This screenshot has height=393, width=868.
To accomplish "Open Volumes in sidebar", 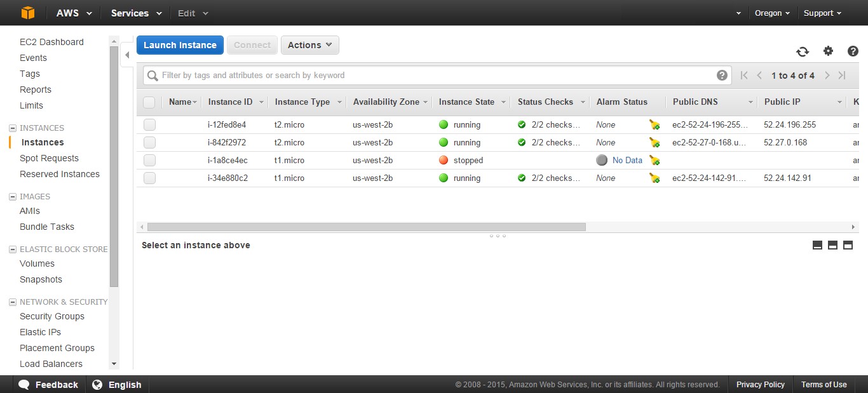I will pyautogui.click(x=37, y=263).
